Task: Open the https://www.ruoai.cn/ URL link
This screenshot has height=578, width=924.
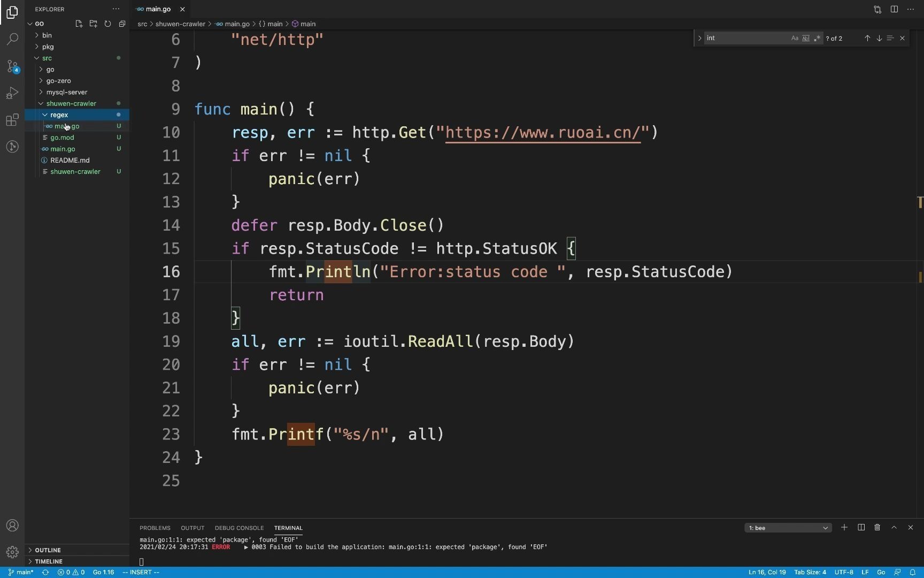Action: click(x=543, y=133)
